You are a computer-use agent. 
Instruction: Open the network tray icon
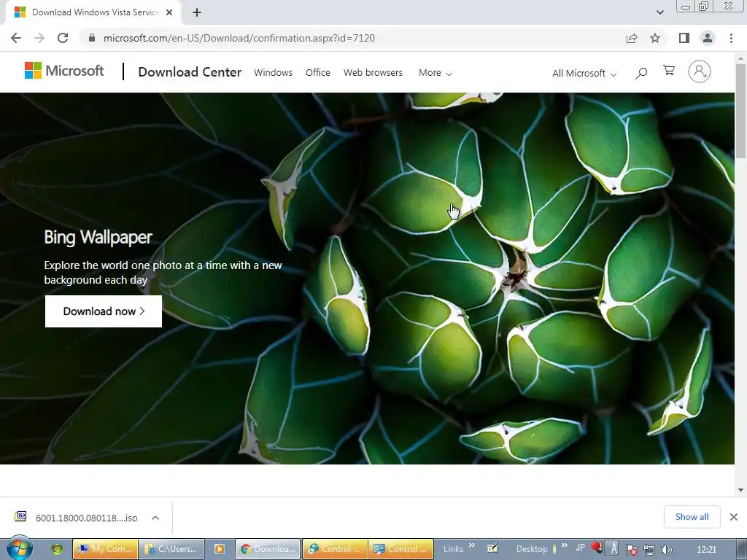[x=649, y=550]
